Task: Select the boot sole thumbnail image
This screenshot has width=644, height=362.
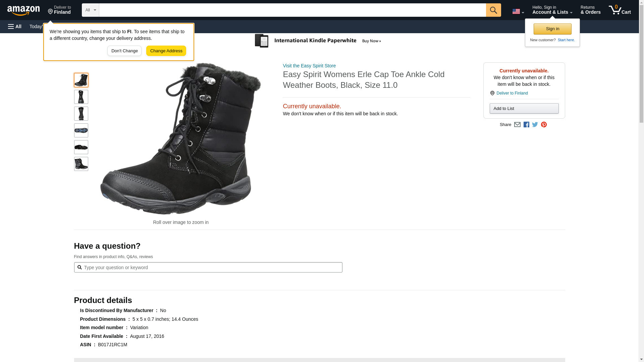Action: pos(81,130)
